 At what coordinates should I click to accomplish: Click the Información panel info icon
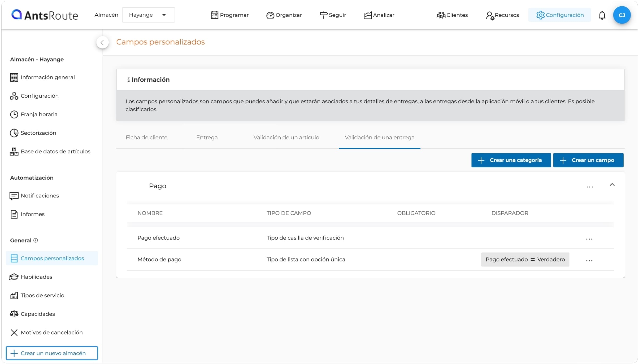click(x=128, y=79)
